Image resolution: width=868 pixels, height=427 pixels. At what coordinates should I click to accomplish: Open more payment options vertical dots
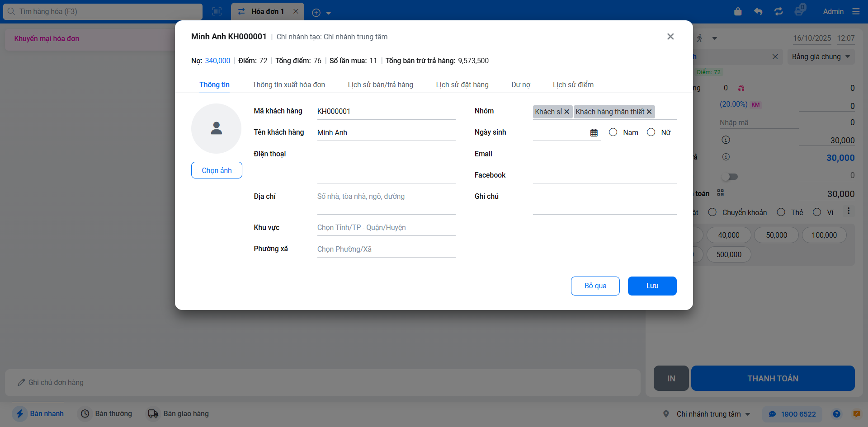[x=849, y=211]
